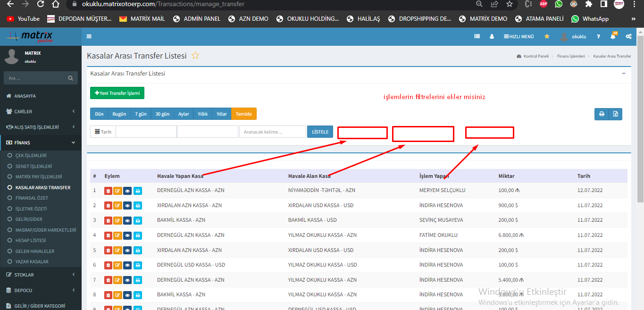Toggle the sidebar with the hamburger icon

pos(89,37)
